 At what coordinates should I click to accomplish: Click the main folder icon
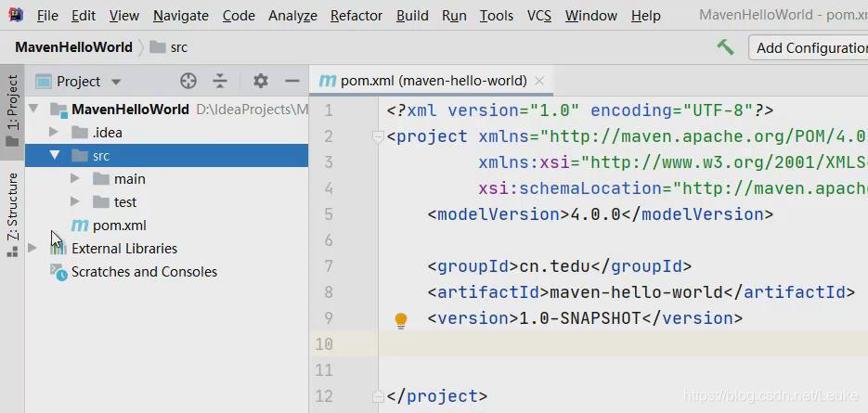click(101, 179)
